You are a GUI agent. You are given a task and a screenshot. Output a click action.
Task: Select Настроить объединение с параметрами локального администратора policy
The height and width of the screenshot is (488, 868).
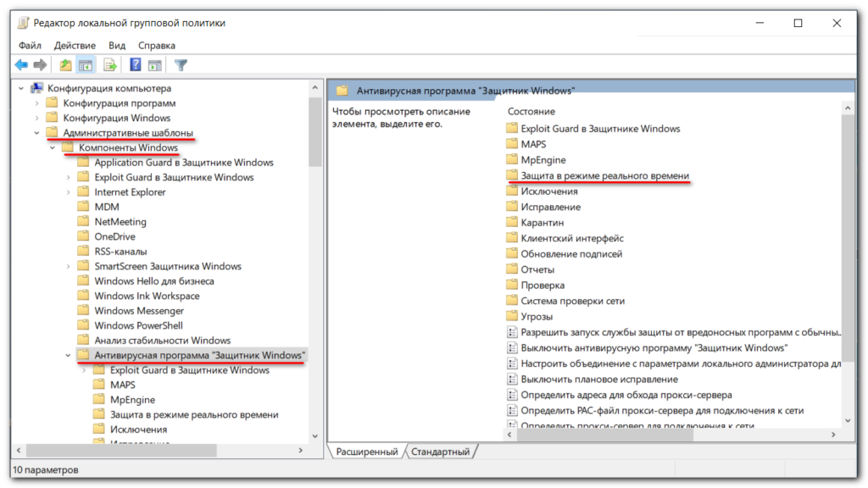681,363
